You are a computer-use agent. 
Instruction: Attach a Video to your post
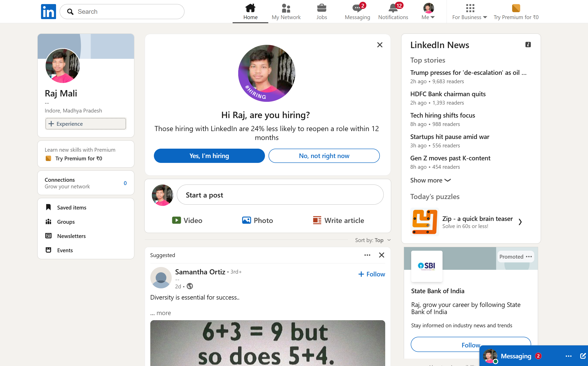click(188, 220)
